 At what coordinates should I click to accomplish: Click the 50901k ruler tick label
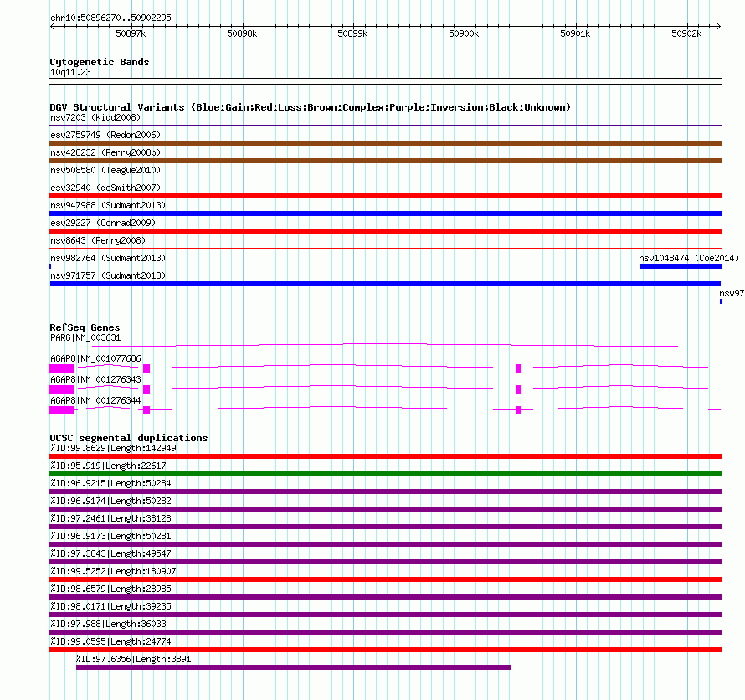coord(575,33)
